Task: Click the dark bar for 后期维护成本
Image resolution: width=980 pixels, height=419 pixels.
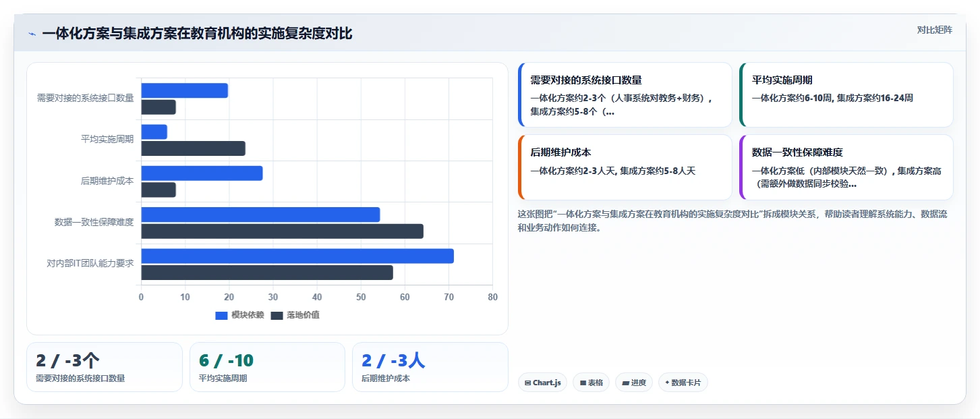Action: point(158,190)
